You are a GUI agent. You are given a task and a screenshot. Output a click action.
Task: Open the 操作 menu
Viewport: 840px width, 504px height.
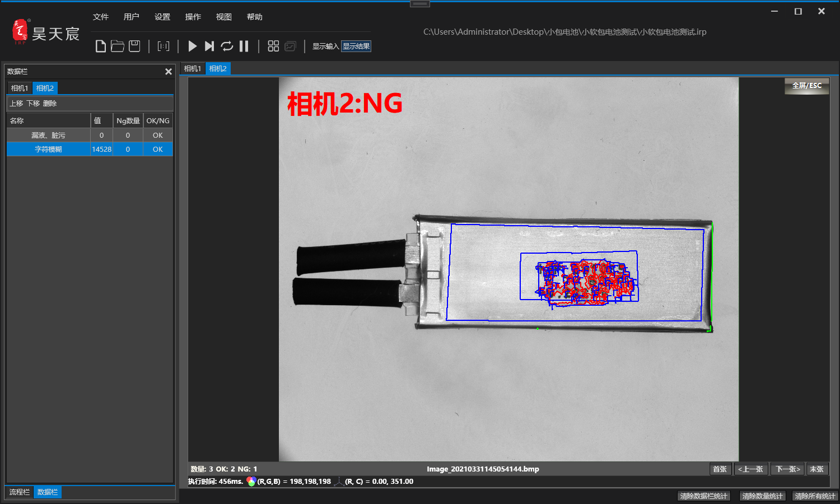(x=193, y=17)
